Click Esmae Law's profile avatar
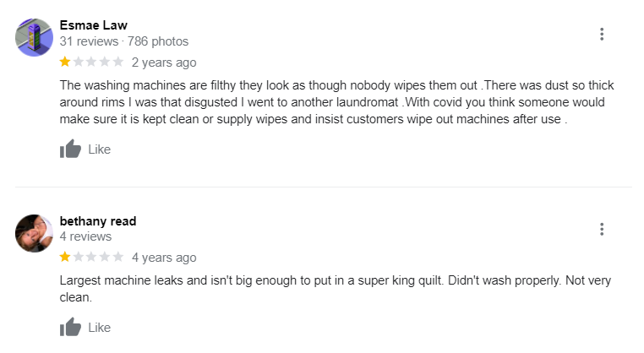 click(x=34, y=37)
